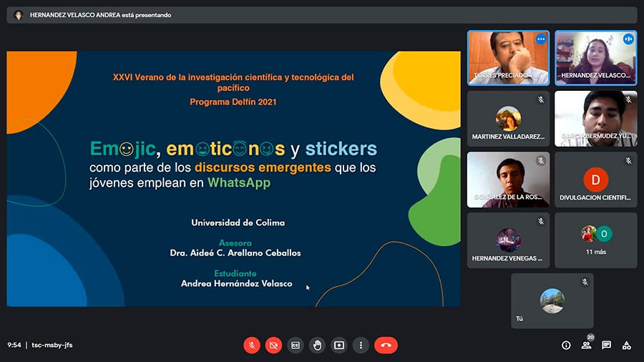This screenshot has width=644, height=362.
Task: Click 'discursos emergentes' on the slide
Action: pos(263,167)
